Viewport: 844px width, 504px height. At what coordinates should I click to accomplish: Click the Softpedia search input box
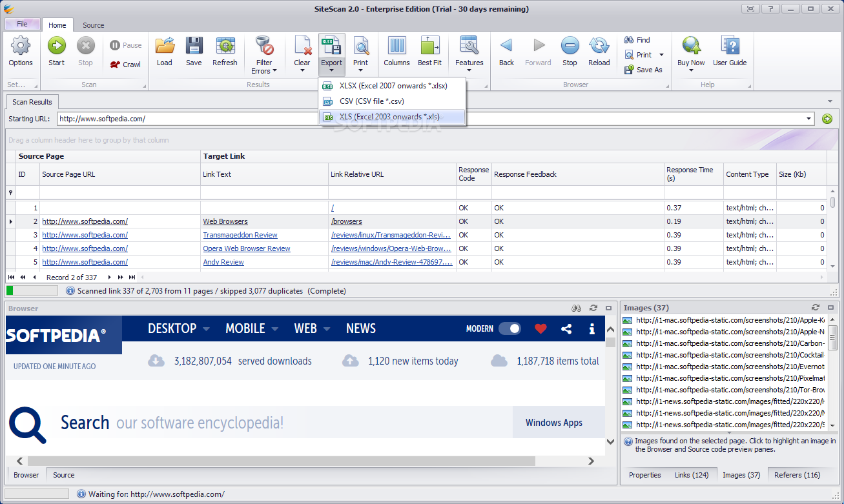pos(281,423)
